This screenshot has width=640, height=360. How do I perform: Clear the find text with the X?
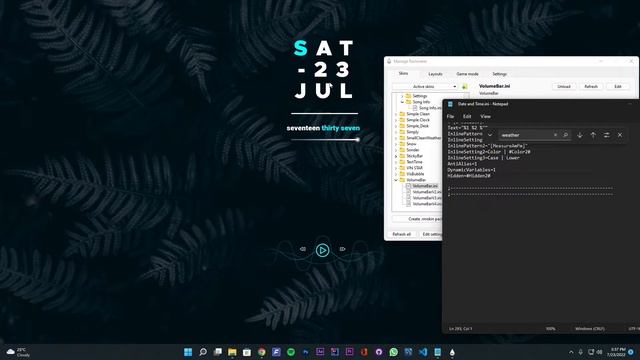coord(555,135)
